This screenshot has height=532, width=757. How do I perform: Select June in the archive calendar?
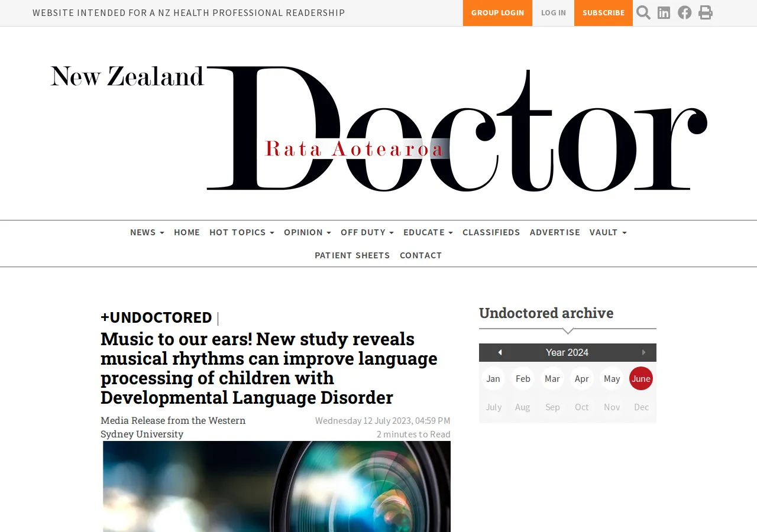[640, 378]
